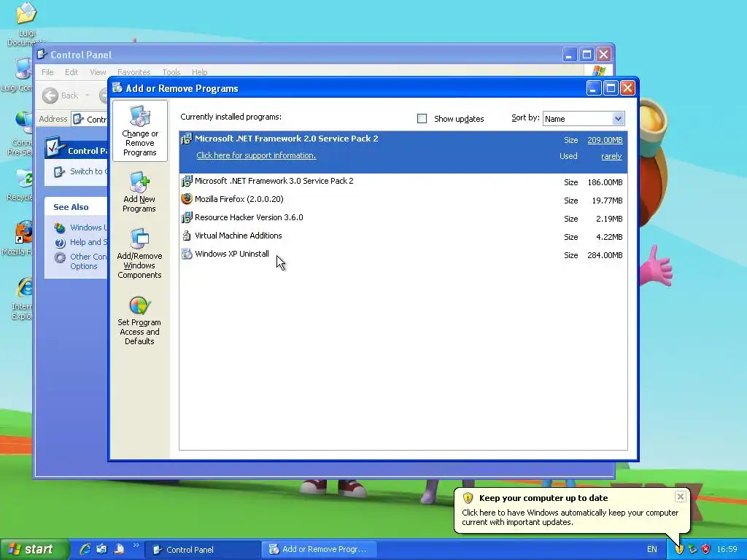Open the Favorites menu in Control Panel
The width and height of the screenshot is (747, 560).
[x=134, y=72]
